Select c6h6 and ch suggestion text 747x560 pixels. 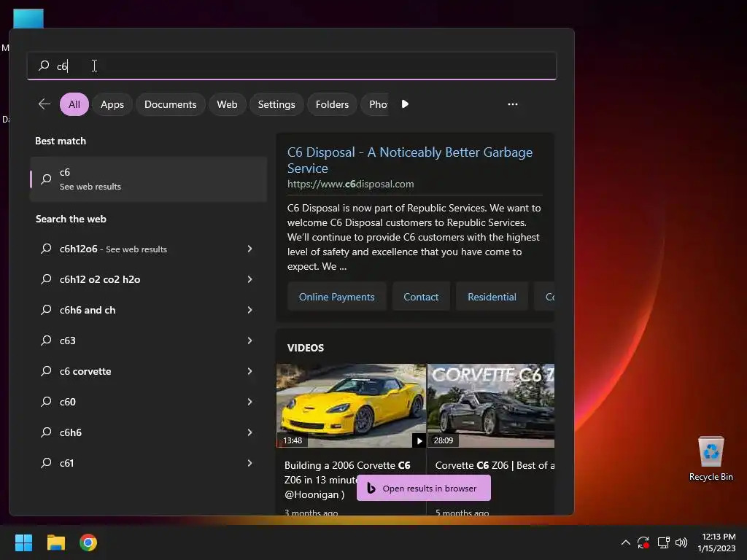88,310
